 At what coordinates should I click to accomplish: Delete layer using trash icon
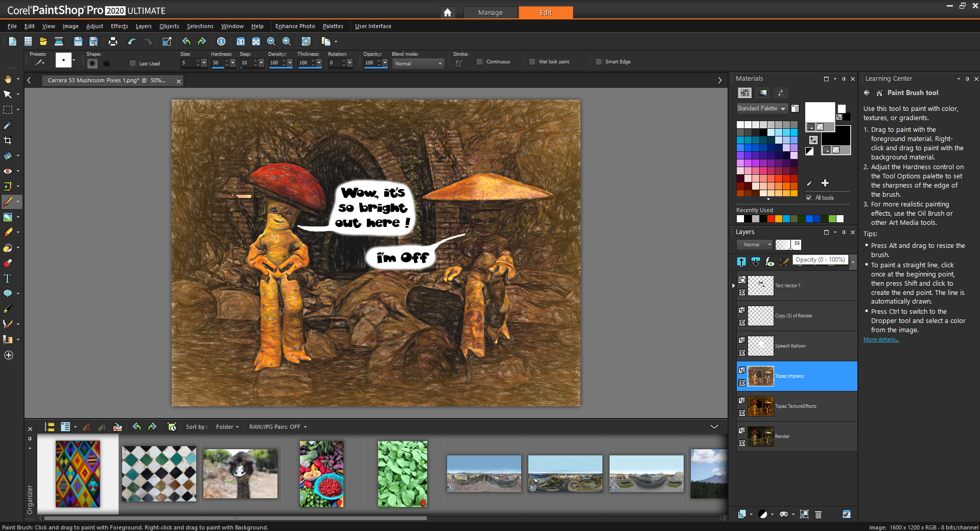(818, 514)
